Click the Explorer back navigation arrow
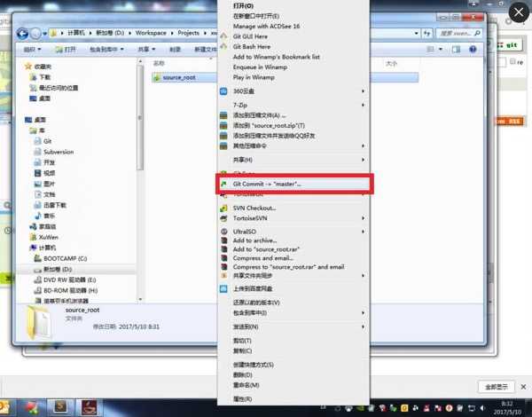This screenshot has height=417, width=532. coord(23,34)
